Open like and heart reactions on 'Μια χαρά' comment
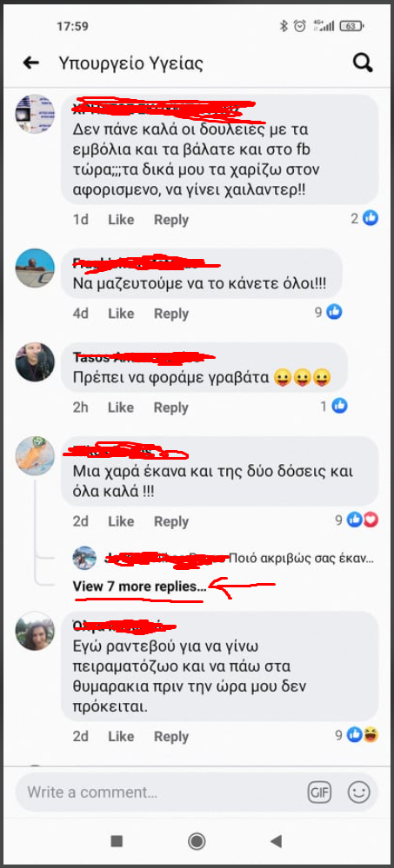394x868 pixels. click(357, 520)
